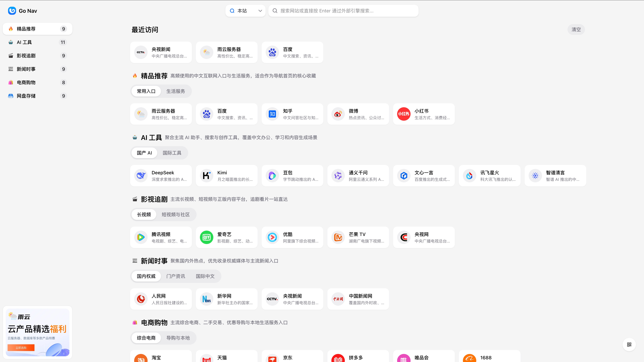Open the 央视新闻 card under 国内权威
The height and width of the screenshot is (362, 644).
[x=292, y=299]
